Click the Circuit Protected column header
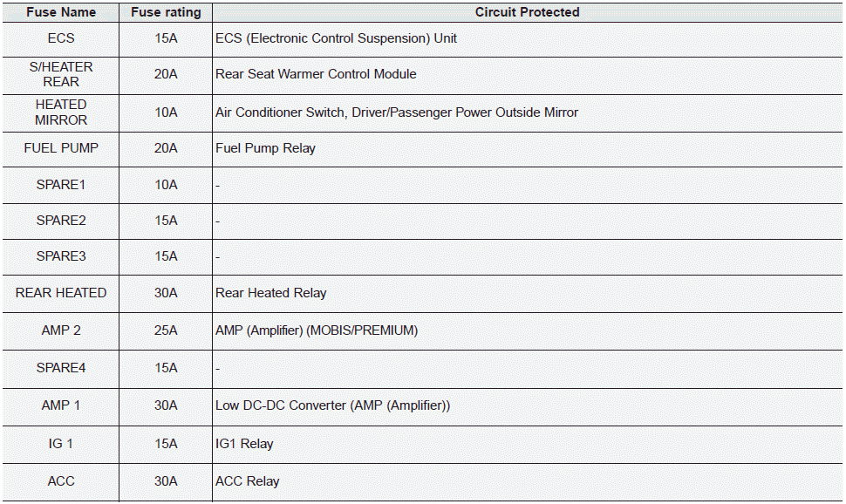The height and width of the screenshot is (504, 846). 527,12
